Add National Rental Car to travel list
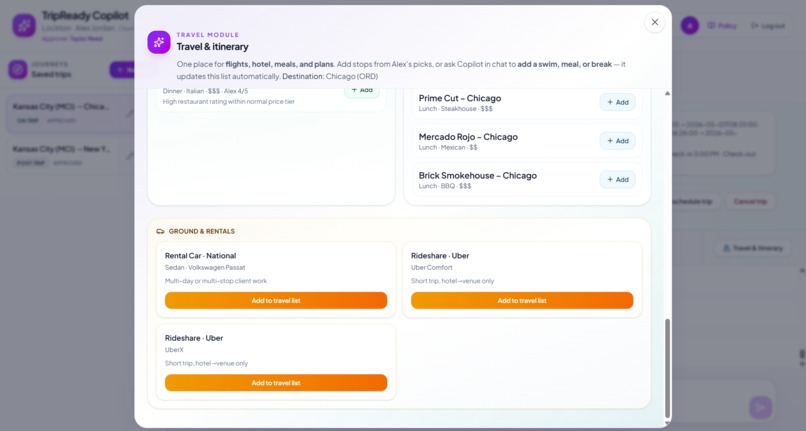Viewport: 806px width, 431px height. point(276,300)
